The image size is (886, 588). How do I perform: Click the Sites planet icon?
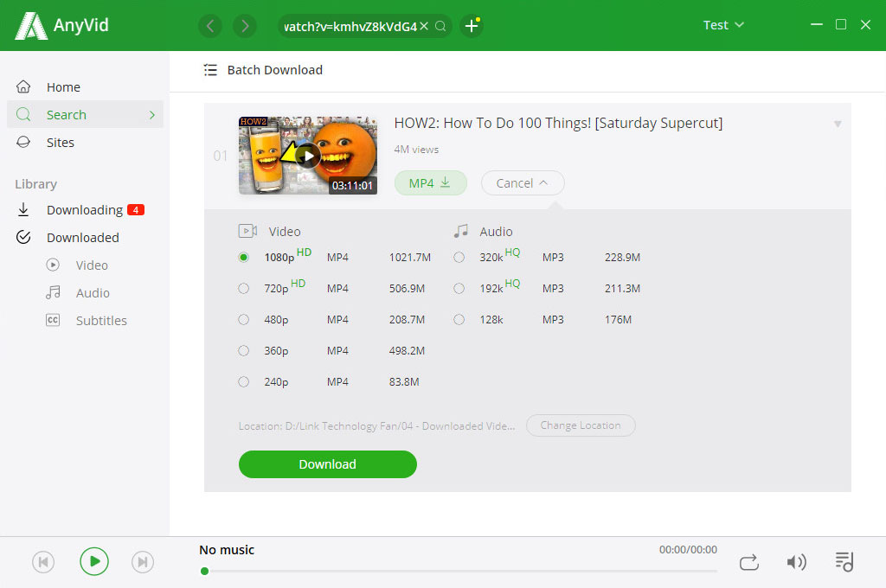23,143
